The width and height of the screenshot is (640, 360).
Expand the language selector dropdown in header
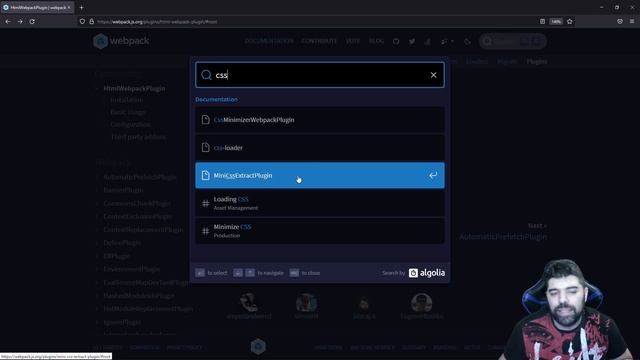coord(447,41)
